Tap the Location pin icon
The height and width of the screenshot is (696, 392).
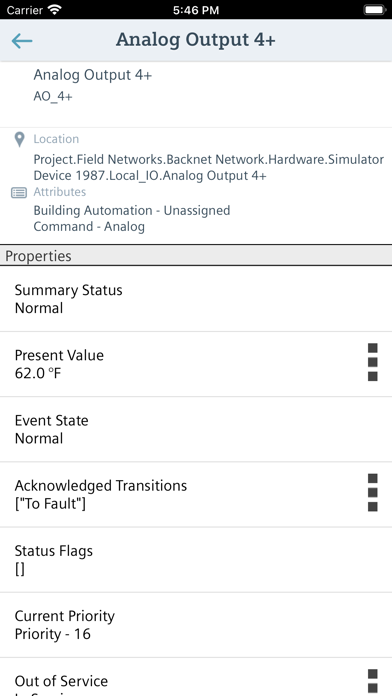click(x=19, y=139)
